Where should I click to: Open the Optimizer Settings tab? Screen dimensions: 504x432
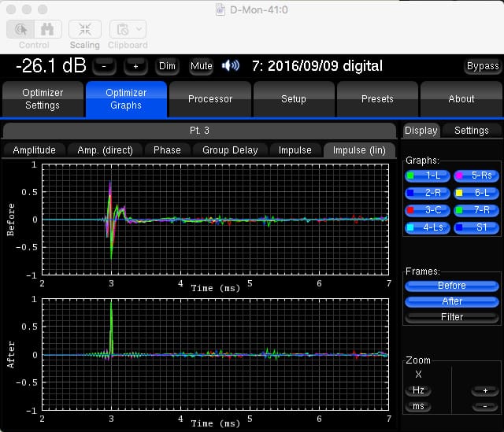point(43,99)
